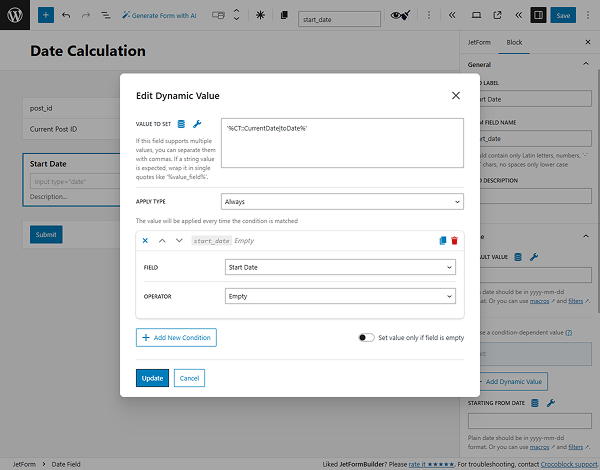Click the Date Calculation form title
The image size is (600, 470).
click(x=88, y=51)
